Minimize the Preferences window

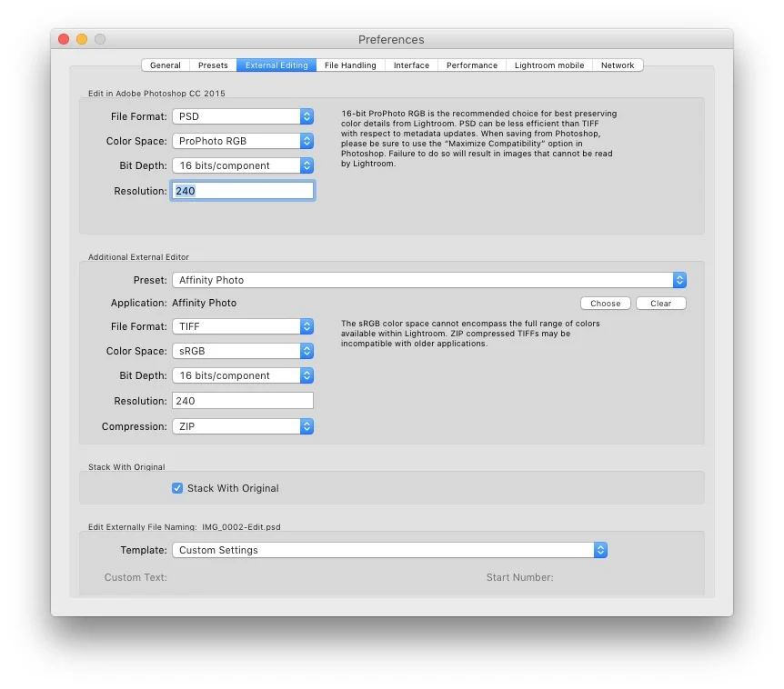[82, 39]
